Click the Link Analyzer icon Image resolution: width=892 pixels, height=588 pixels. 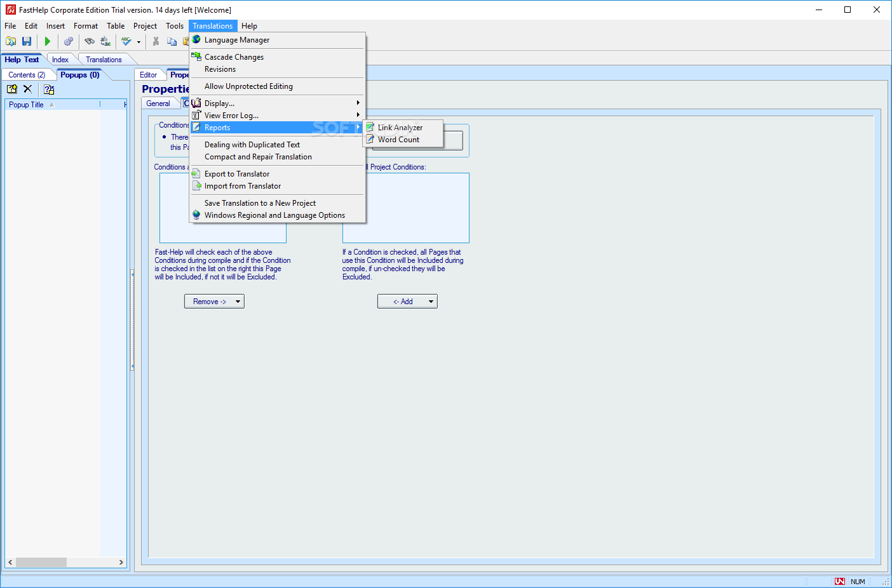coord(370,127)
